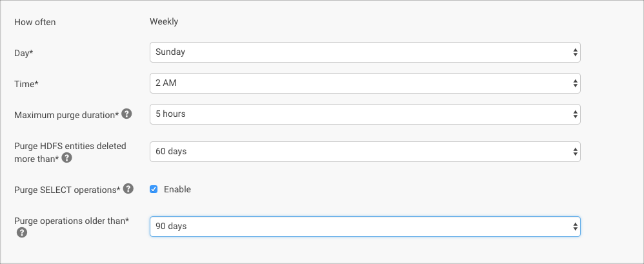This screenshot has height=264, width=644.
Task: Click the Maximum purge duration label
Action: tap(66, 114)
